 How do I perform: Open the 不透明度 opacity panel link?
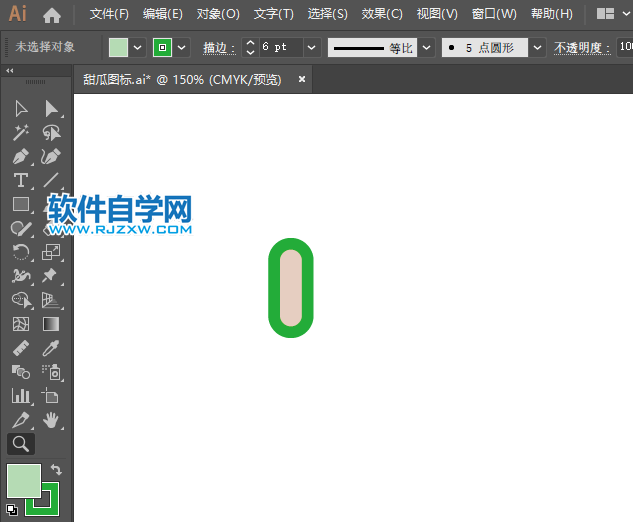point(582,48)
